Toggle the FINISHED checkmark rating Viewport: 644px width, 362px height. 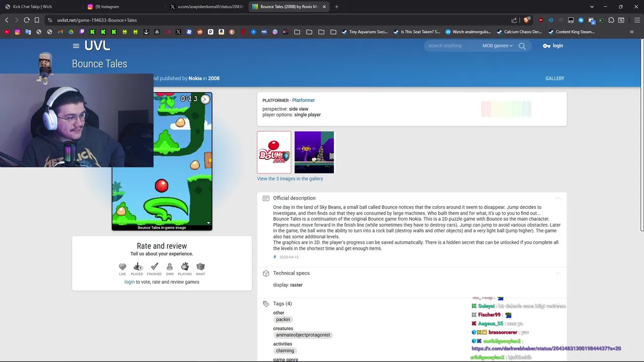tap(154, 266)
